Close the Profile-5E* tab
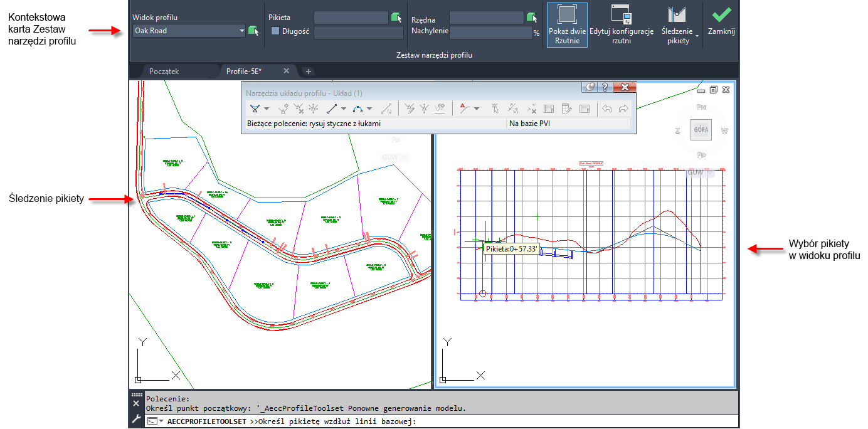 tap(287, 71)
